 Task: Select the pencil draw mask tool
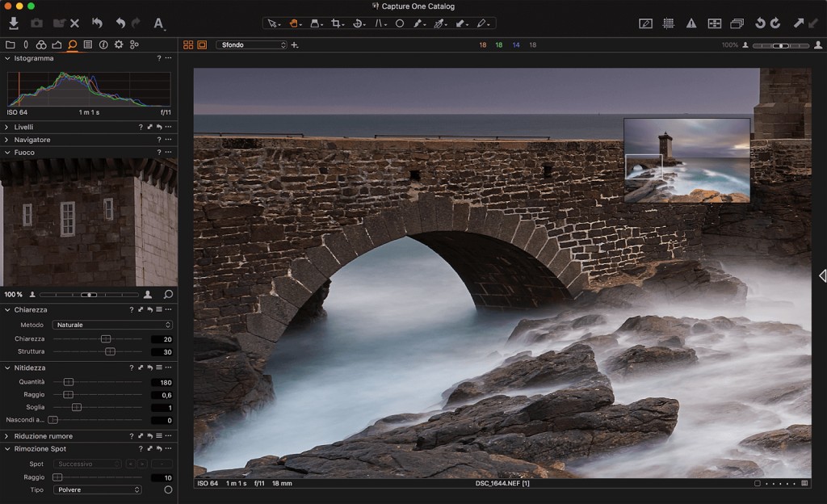pos(482,23)
